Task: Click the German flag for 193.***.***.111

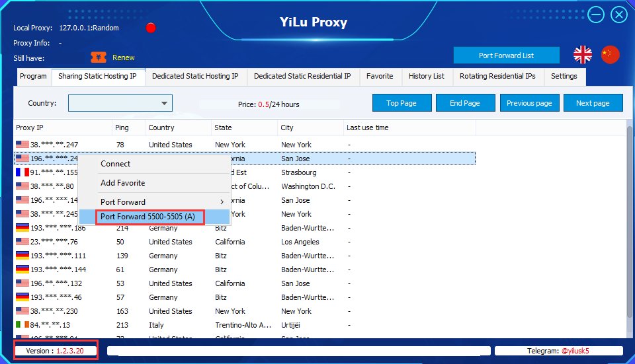Action: tap(22, 256)
